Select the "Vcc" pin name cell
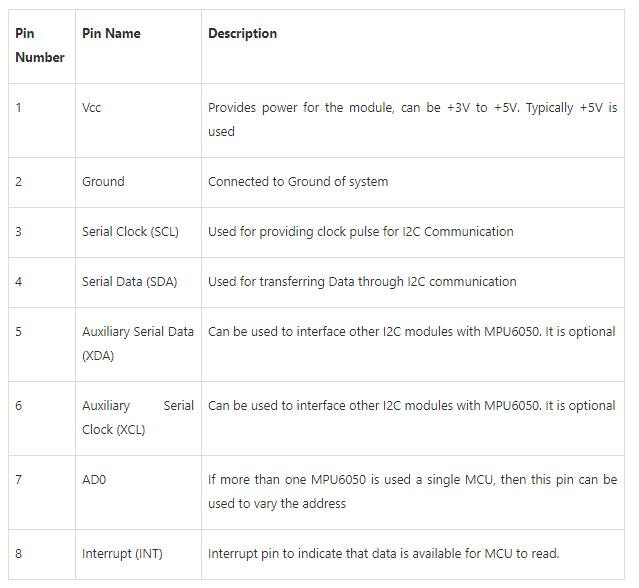The image size is (639, 588). point(92,107)
